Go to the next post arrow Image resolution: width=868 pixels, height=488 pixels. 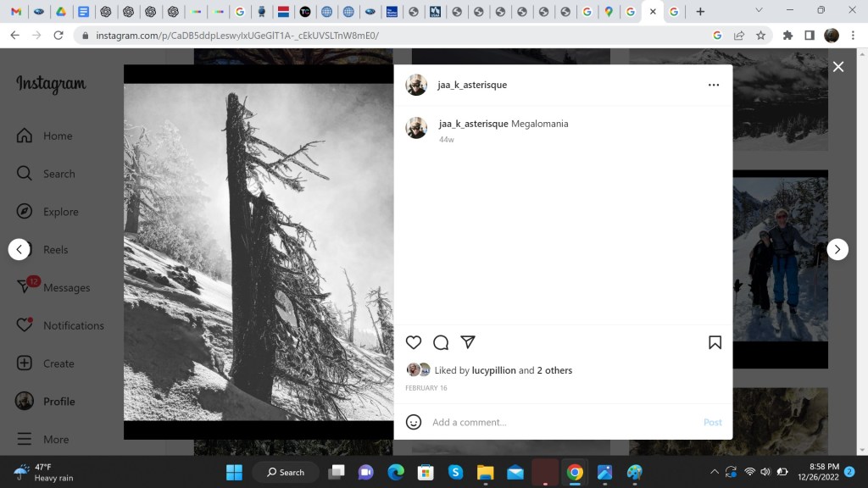pyautogui.click(x=837, y=249)
